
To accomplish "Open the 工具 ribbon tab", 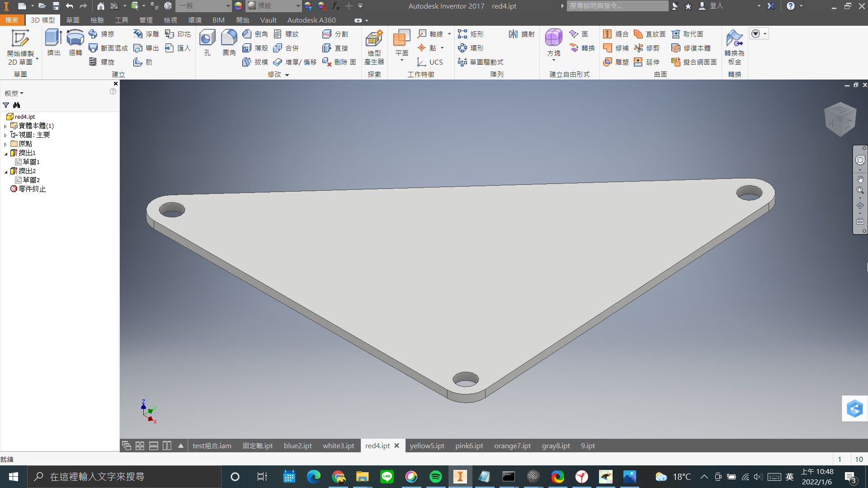I will (x=121, y=20).
